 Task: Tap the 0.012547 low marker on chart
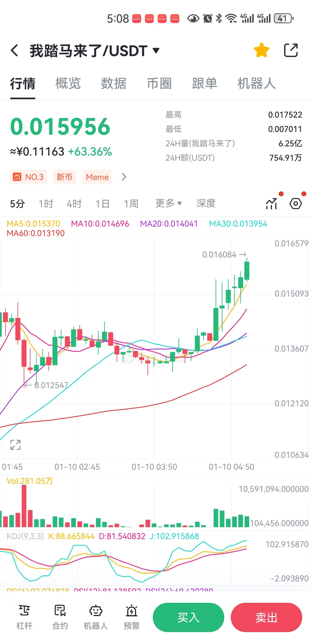click(x=46, y=385)
